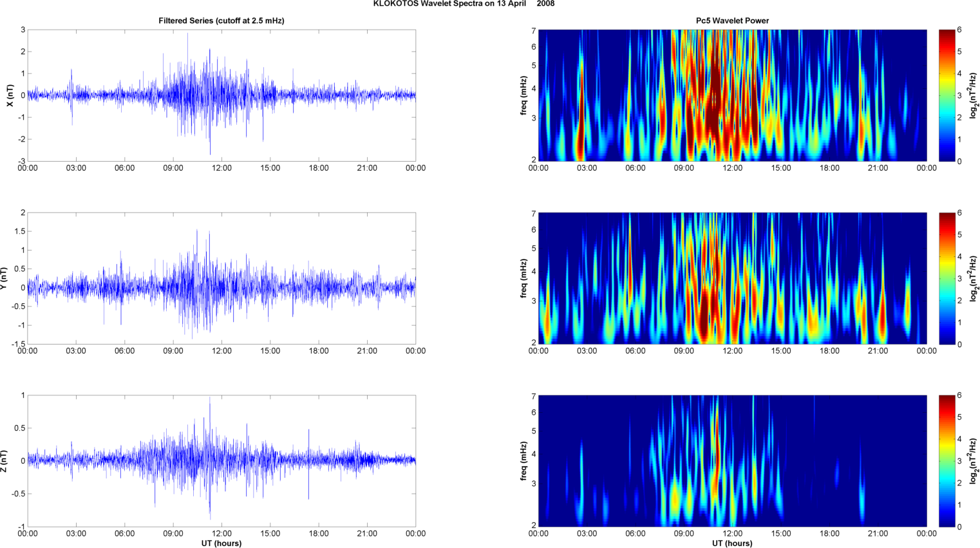
Task: Click the '0' value on the bottom colorbar
Action: pos(959,527)
